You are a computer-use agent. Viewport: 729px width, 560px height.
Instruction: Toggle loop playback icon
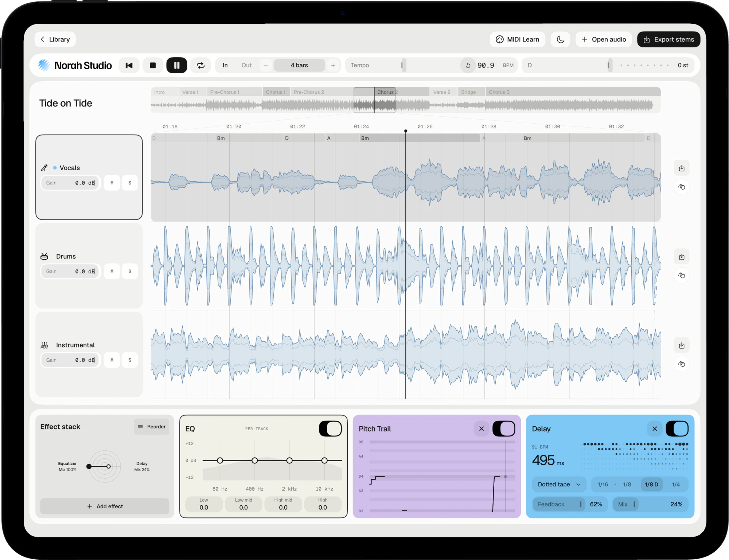(201, 65)
